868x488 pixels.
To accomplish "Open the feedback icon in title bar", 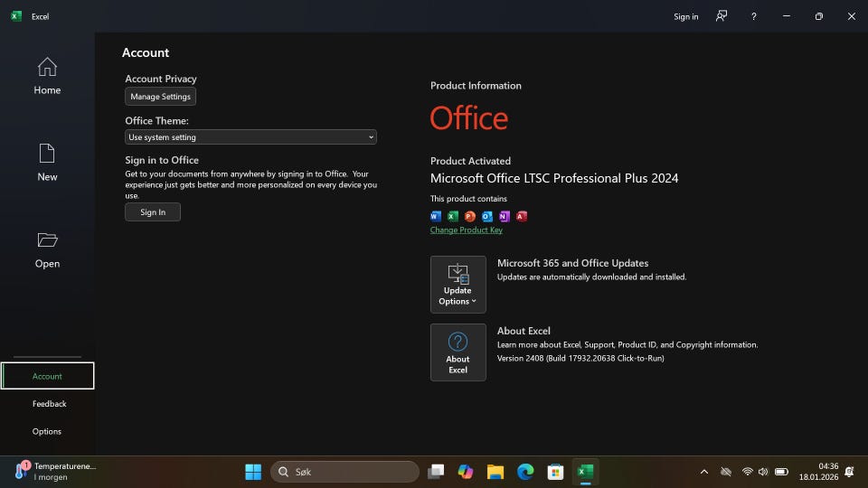I will 721,16.
